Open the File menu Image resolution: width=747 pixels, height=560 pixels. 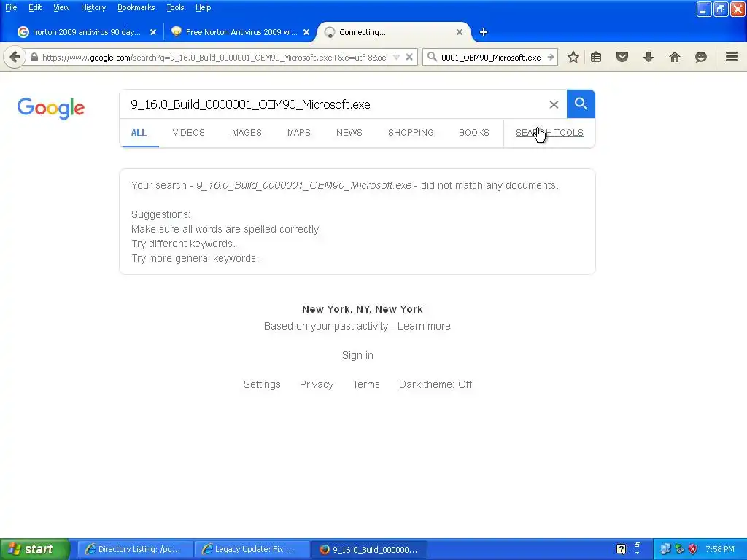coord(11,7)
